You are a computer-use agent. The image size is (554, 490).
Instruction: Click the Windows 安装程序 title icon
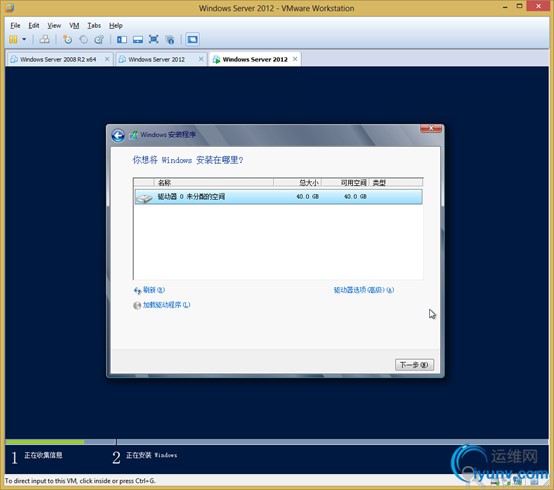tap(134, 135)
